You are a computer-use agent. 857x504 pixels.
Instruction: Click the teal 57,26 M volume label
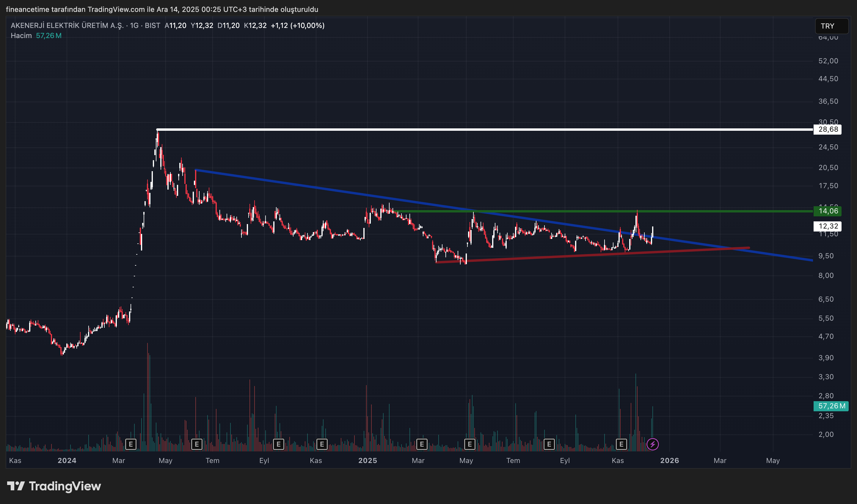tap(831, 406)
